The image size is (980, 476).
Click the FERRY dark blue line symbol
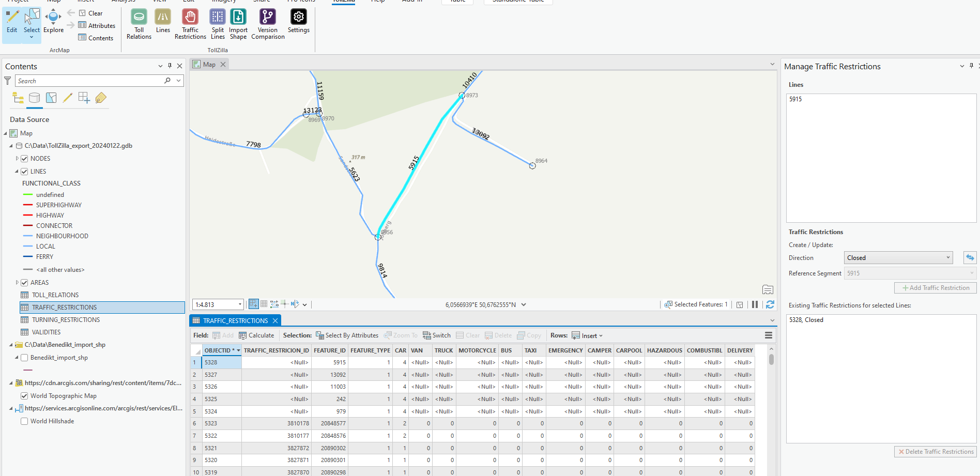pos(28,257)
